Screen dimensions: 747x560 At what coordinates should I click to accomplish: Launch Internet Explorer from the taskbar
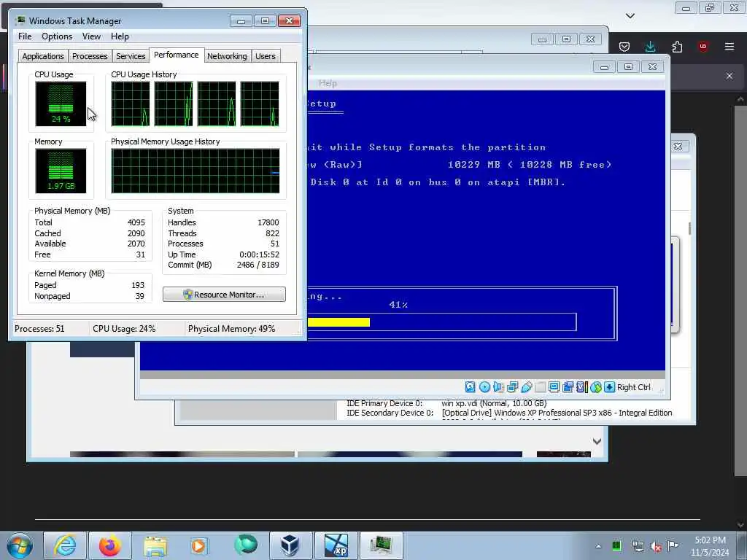[x=65, y=545]
